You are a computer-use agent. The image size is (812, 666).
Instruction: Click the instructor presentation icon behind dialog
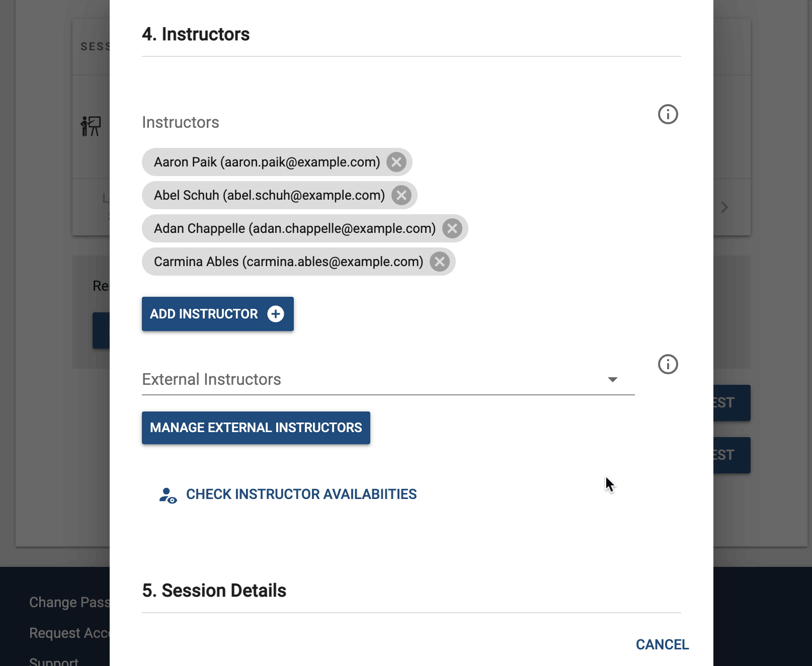pos(91,126)
